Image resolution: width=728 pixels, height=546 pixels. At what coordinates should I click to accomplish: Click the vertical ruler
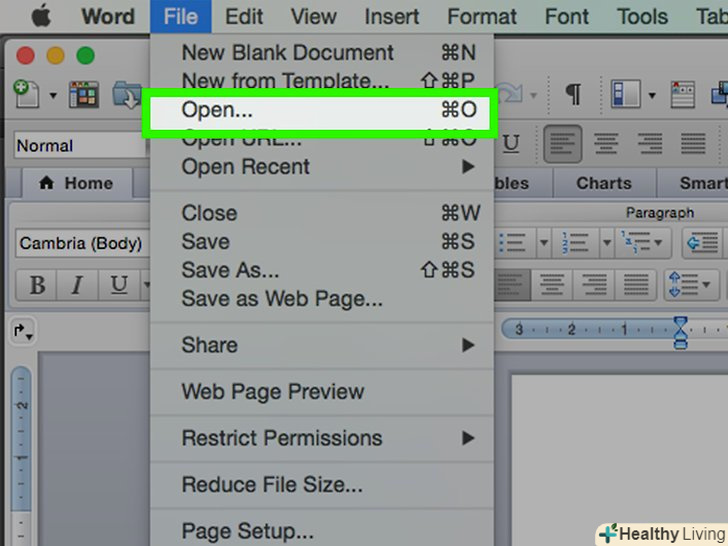pos(20,455)
